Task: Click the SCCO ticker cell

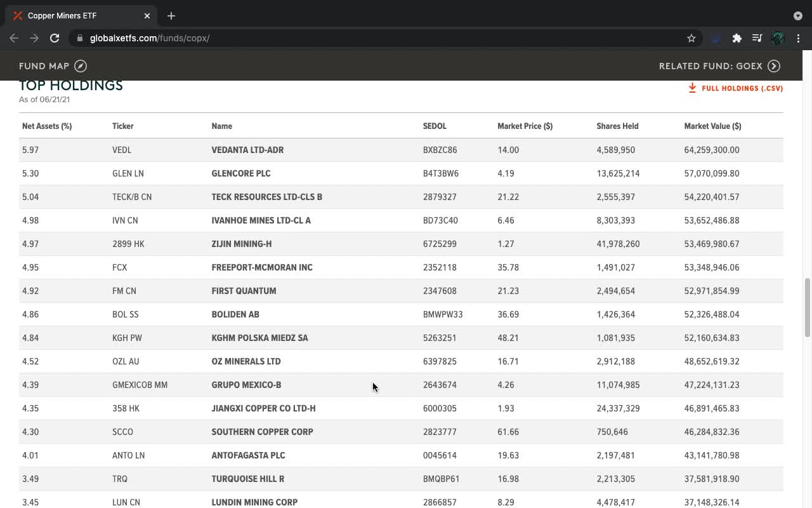Action: coord(123,432)
